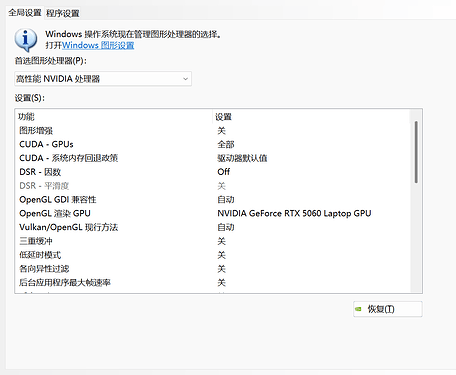Click the 全部 value for CUDA - GPUs

point(226,144)
